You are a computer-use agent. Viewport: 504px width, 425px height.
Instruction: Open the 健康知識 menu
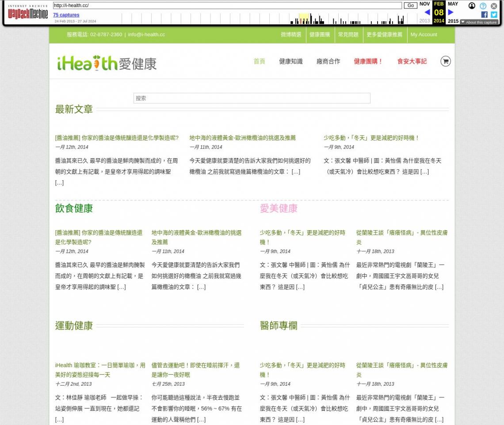tap(290, 61)
